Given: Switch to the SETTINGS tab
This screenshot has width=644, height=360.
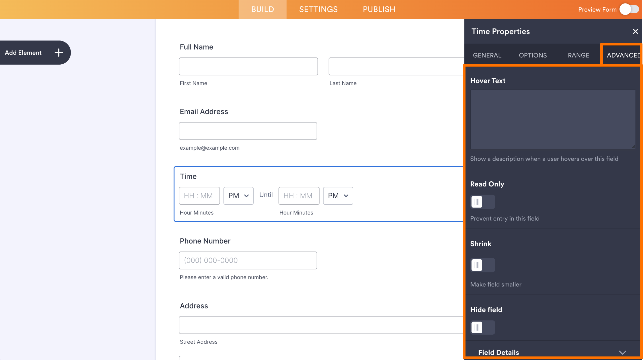Looking at the screenshot, I should (318, 9).
